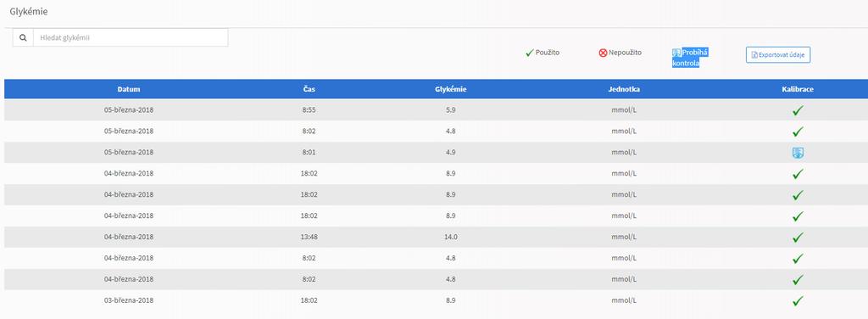
Task: Click the 8.9 value in 03-března-2018 row
Action: pyautogui.click(x=450, y=300)
